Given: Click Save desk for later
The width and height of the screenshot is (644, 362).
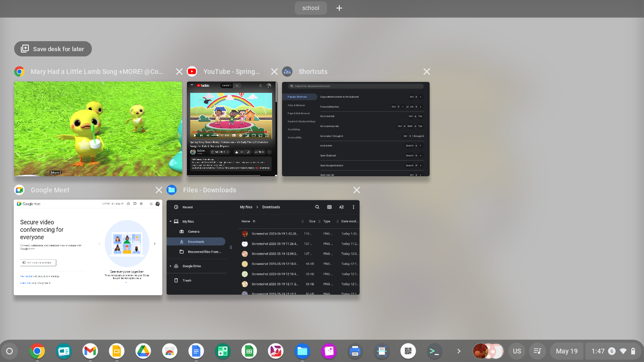Looking at the screenshot, I should [53, 49].
